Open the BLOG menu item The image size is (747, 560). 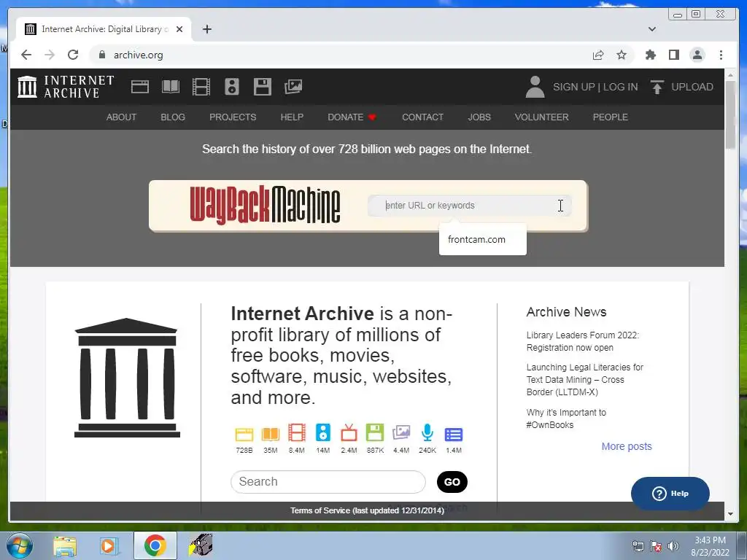point(172,117)
